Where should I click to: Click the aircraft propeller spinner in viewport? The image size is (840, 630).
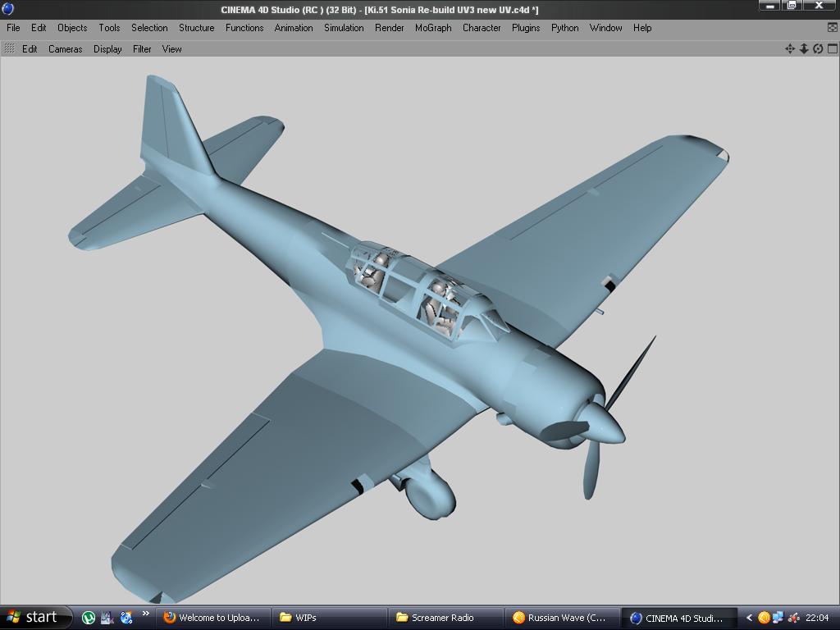(x=605, y=424)
